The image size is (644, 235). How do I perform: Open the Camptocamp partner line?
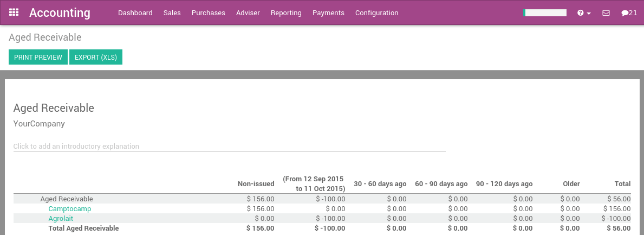[x=70, y=209]
